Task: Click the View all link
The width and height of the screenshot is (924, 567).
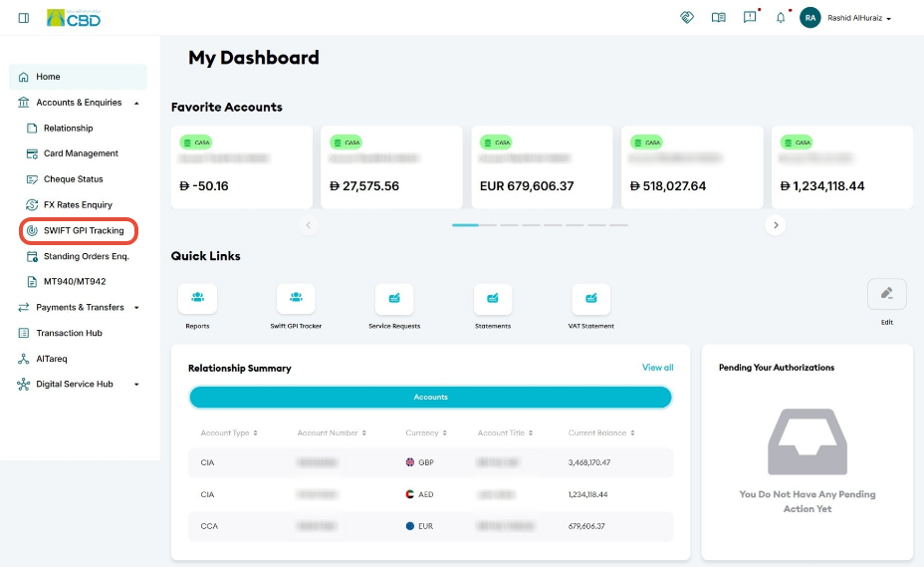Action: 657,367
